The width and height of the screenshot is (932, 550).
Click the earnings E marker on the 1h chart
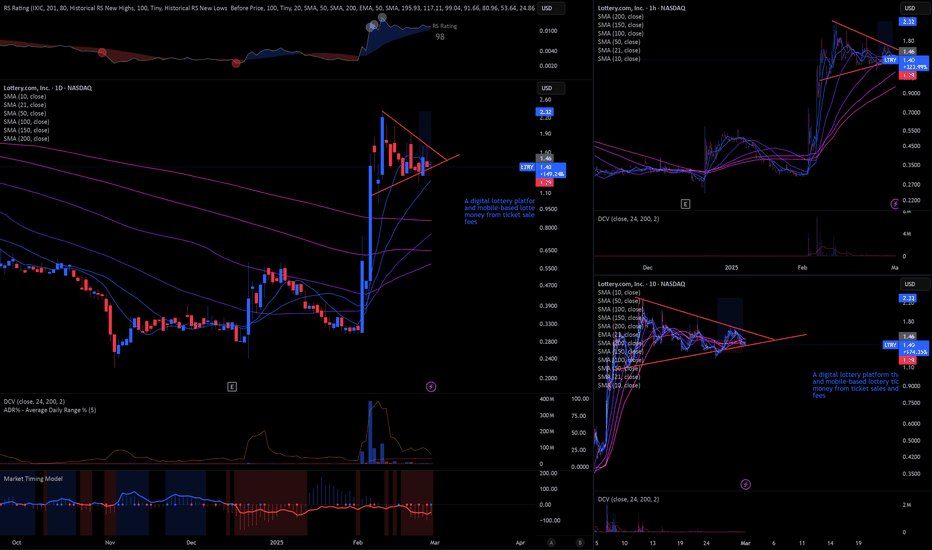tap(685, 204)
